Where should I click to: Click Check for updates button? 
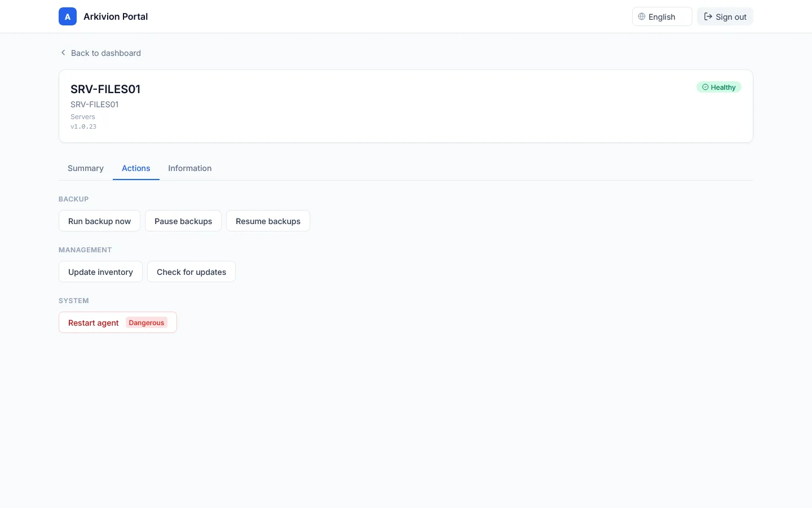(191, 271)
